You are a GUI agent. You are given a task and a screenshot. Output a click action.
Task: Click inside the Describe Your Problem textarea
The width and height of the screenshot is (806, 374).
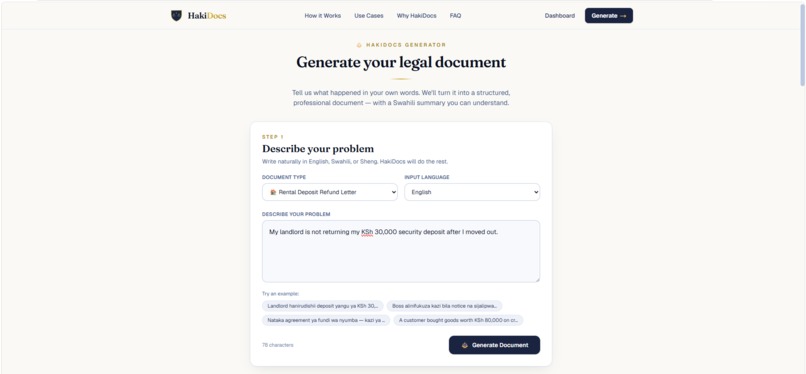pos(401,251)
